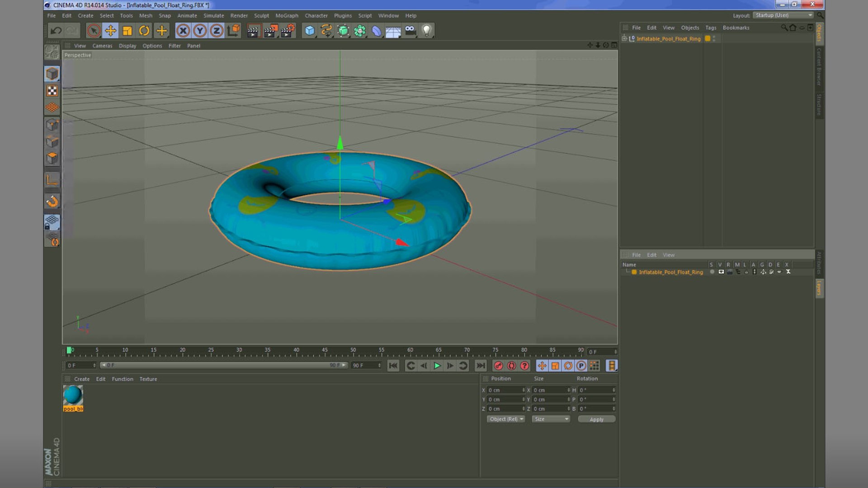
Task: Open the Layout dropdown Startup (User)
Action: click(x=783, y=15)
